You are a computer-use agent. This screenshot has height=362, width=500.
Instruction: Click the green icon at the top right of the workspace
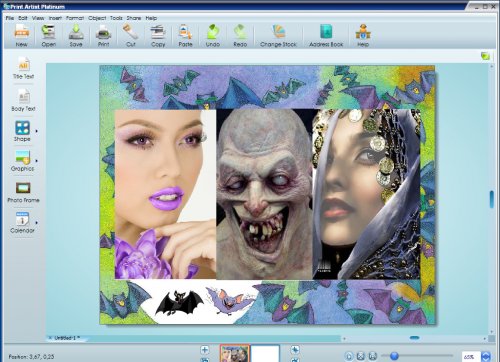click(x=485, y=56)
